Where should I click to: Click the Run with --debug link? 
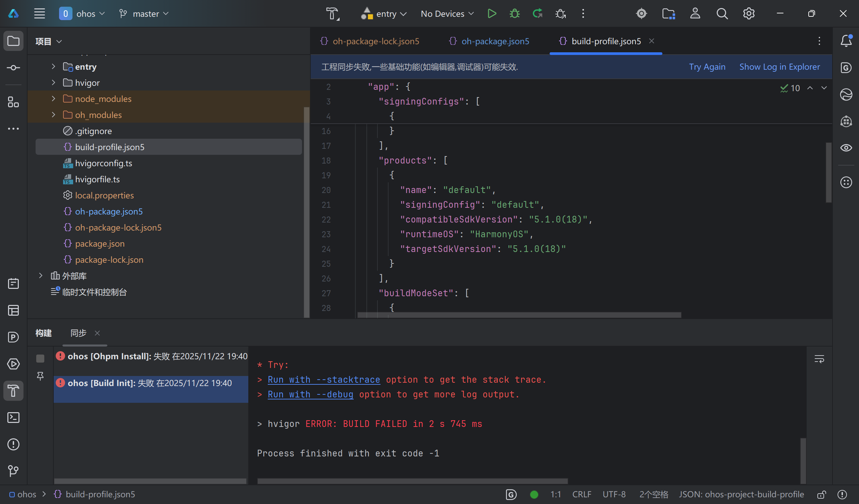coord(310,394)
